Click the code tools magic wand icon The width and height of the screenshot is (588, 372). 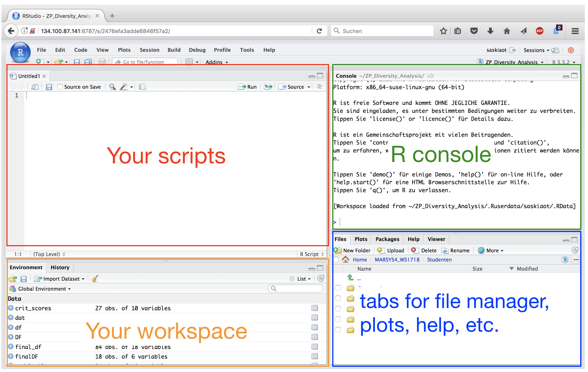(124, 87)
